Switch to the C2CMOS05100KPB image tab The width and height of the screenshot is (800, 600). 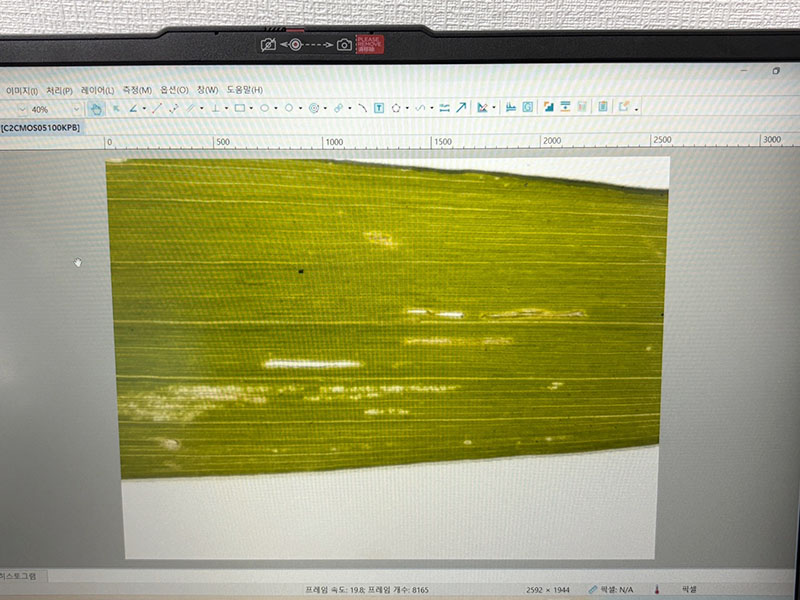[x=40, y=128]
